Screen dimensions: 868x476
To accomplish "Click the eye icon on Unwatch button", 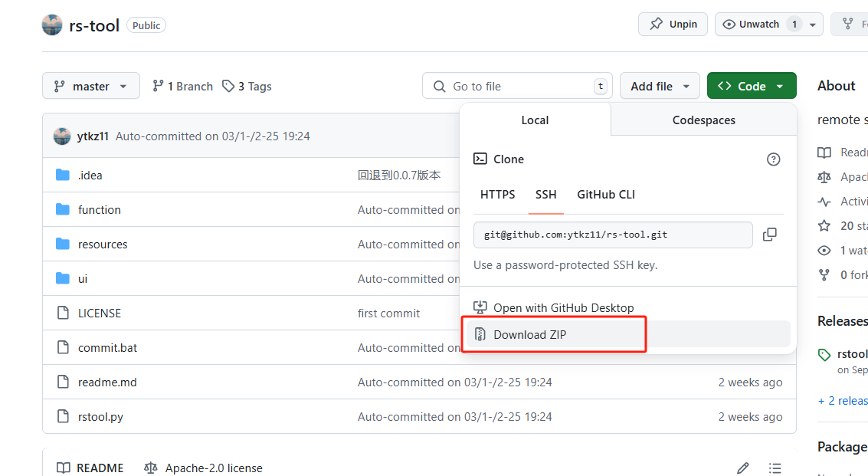I will point(729,25).
